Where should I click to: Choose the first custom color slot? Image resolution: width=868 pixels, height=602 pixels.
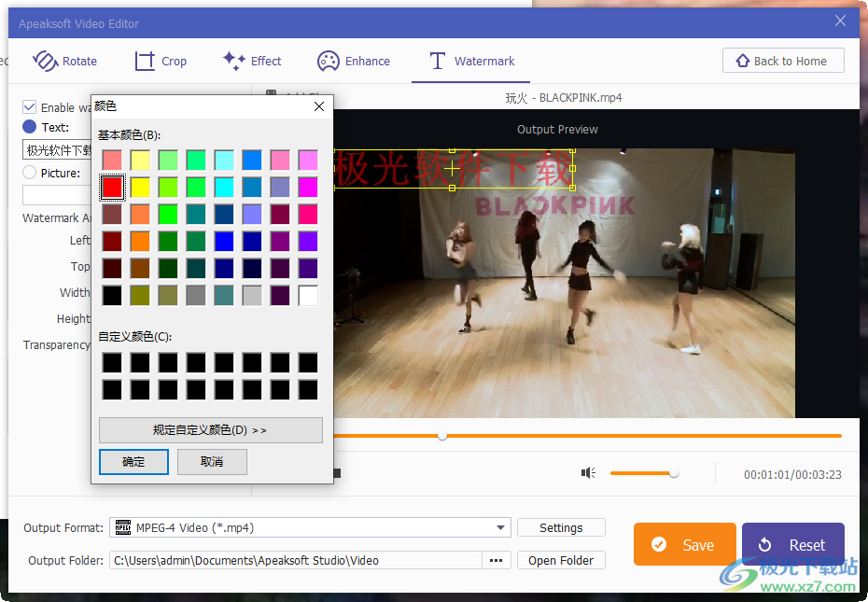point(112,363)
